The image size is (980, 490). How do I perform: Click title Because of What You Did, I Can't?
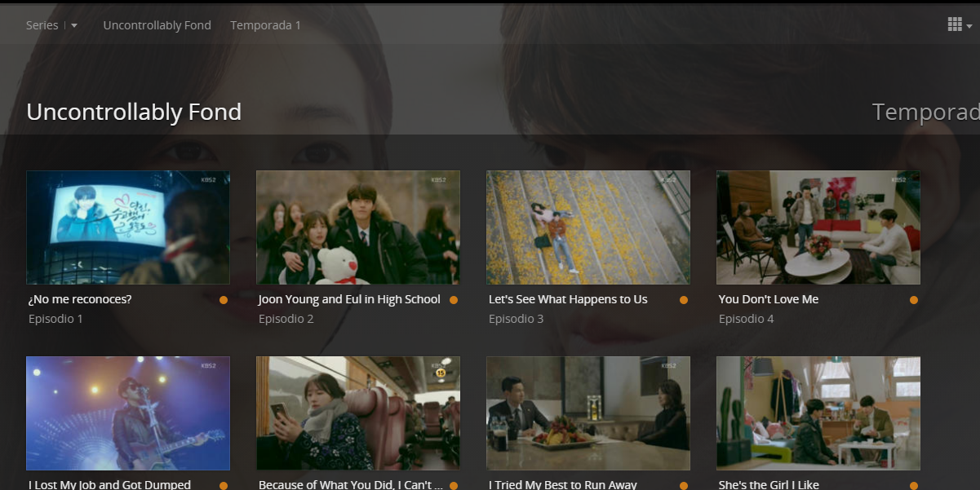(351, 484)
